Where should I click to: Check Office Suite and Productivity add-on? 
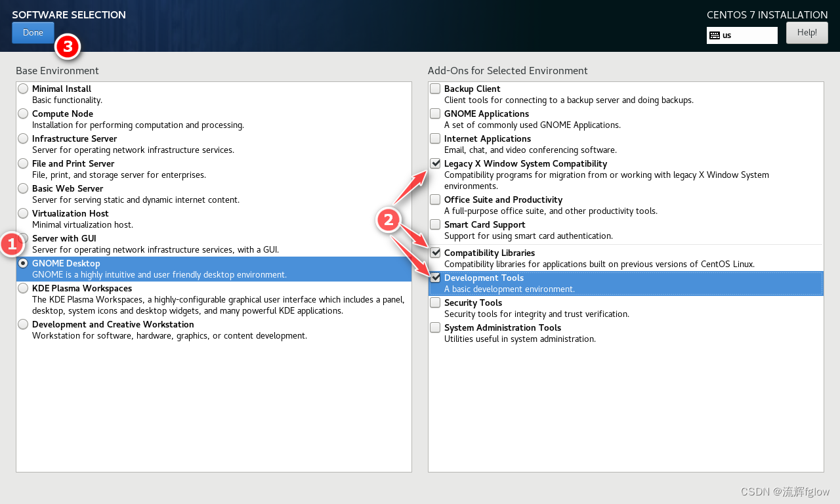tap(435, 199)
